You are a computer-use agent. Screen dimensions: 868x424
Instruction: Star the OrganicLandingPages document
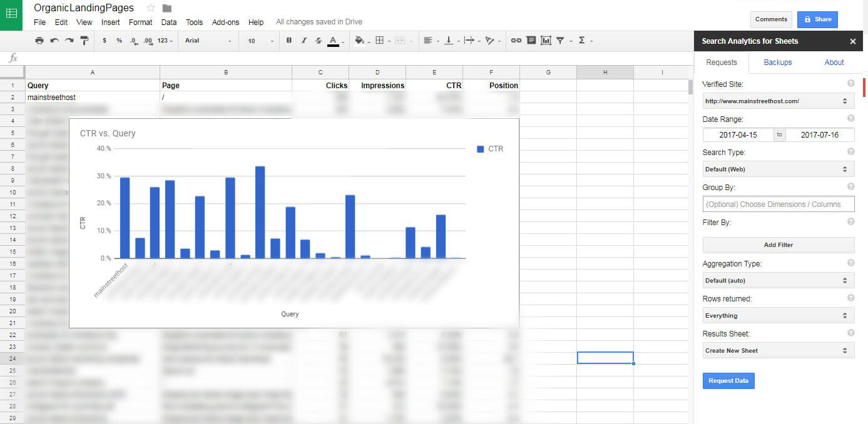pyautogui.click(x=150, y=8)
